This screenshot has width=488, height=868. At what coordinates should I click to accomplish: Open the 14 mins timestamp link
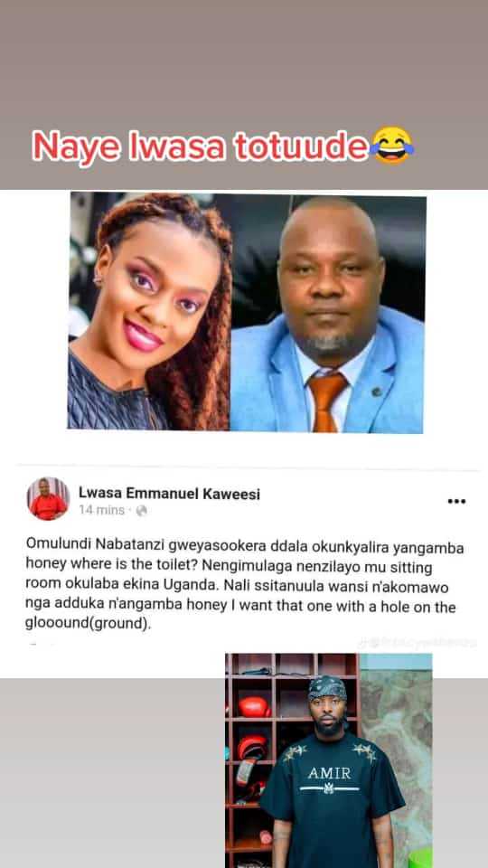coord(101,510)
